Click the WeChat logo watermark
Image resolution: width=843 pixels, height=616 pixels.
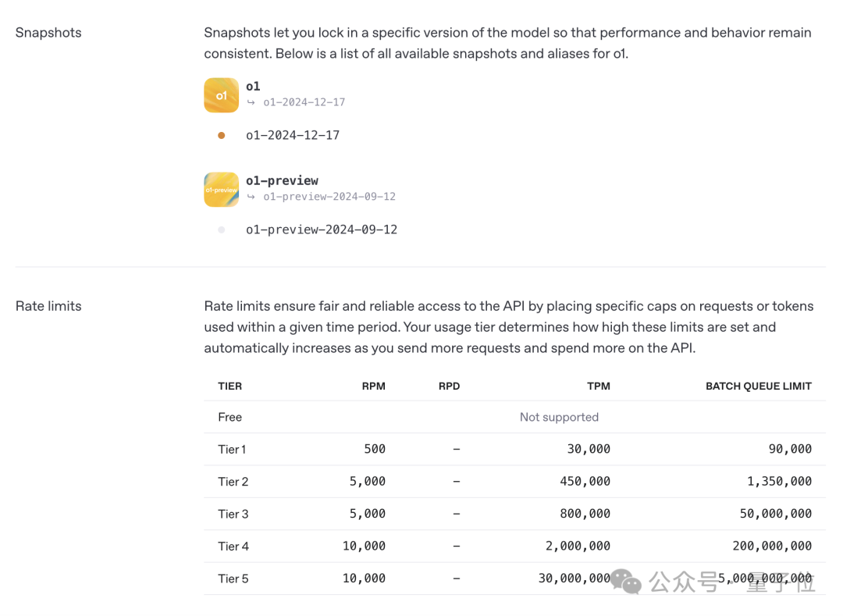(x=626, y=581)
